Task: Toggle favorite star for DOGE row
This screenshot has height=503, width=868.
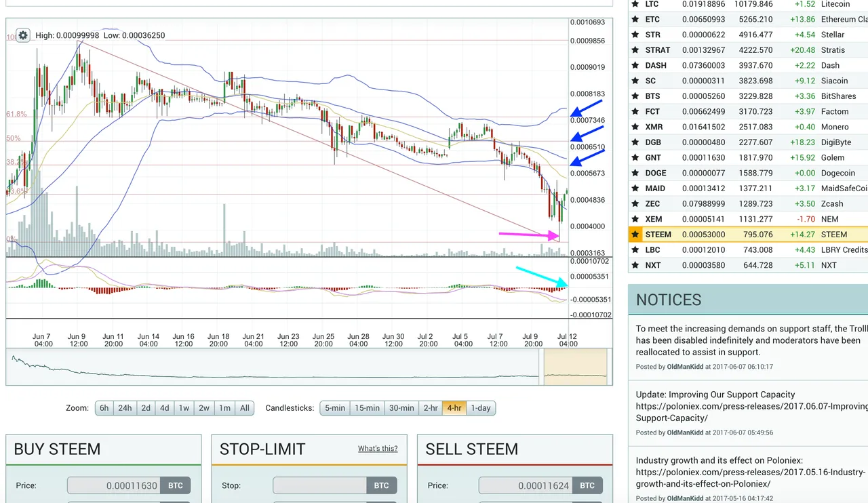Action: pos(635,173)
